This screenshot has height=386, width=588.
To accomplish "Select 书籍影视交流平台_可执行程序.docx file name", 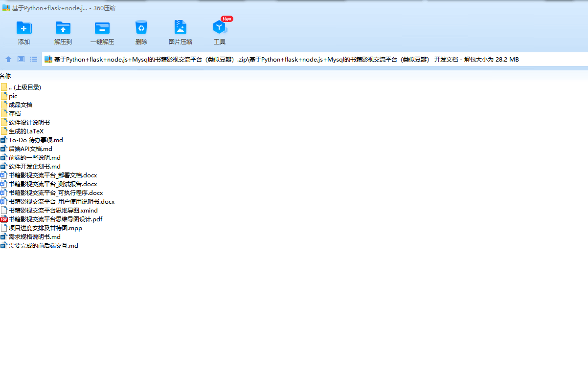I will click(56, 193).
